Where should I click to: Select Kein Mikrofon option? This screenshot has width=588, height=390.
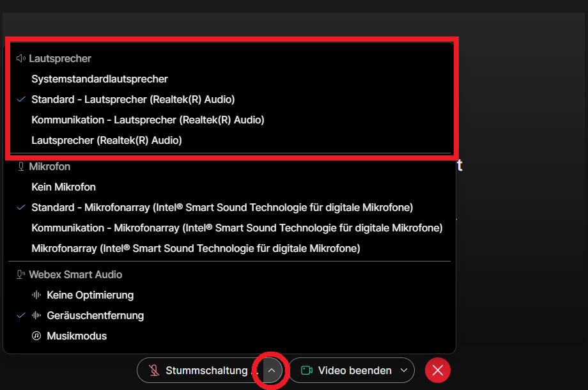pyautogui.click(x=63, y=187)
